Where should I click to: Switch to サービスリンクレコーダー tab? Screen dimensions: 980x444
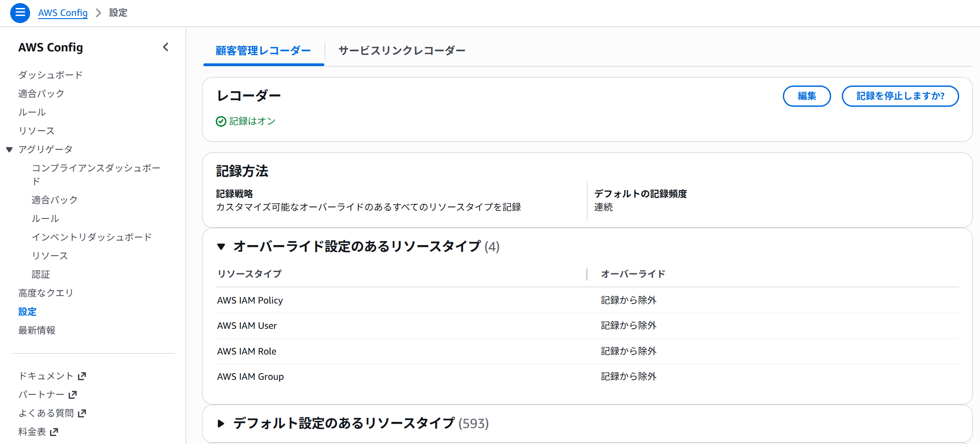[401, 51]
